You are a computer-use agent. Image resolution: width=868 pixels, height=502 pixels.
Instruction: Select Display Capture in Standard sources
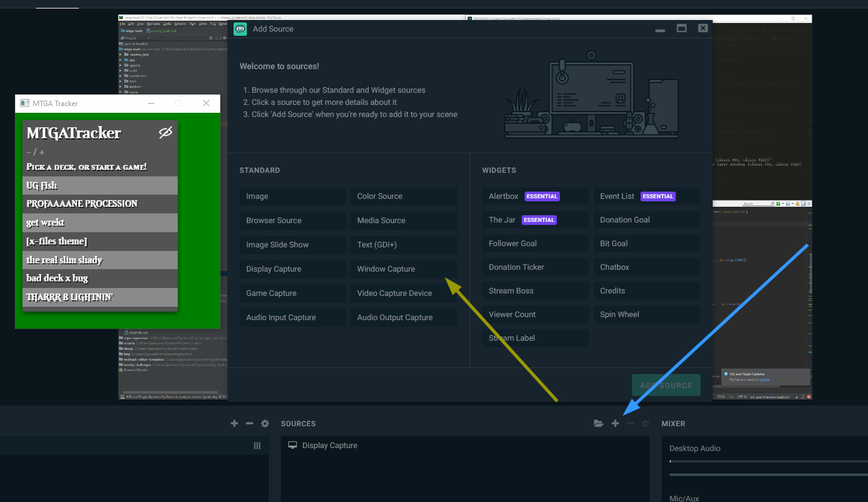[x=292, y=269]
